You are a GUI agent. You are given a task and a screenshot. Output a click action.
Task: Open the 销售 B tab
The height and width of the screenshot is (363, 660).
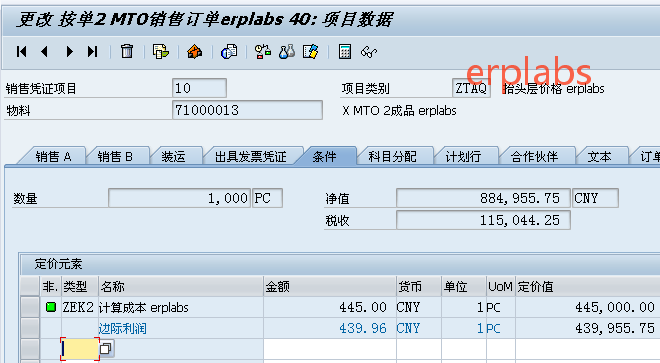tap(115, 157)
